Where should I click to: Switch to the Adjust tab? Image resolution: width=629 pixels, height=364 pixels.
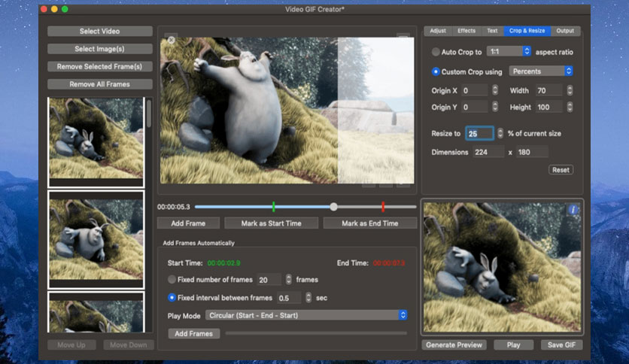(x=438, y=31)
